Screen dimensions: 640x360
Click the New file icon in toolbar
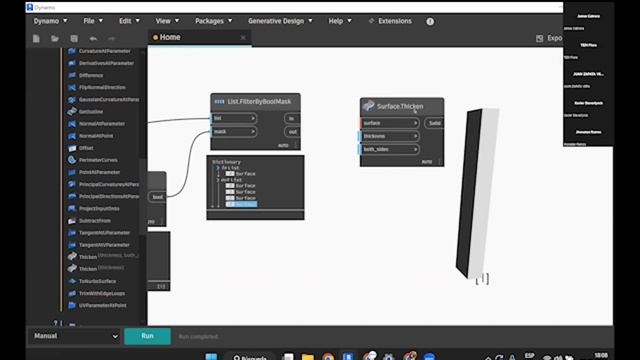coord(36,38)
